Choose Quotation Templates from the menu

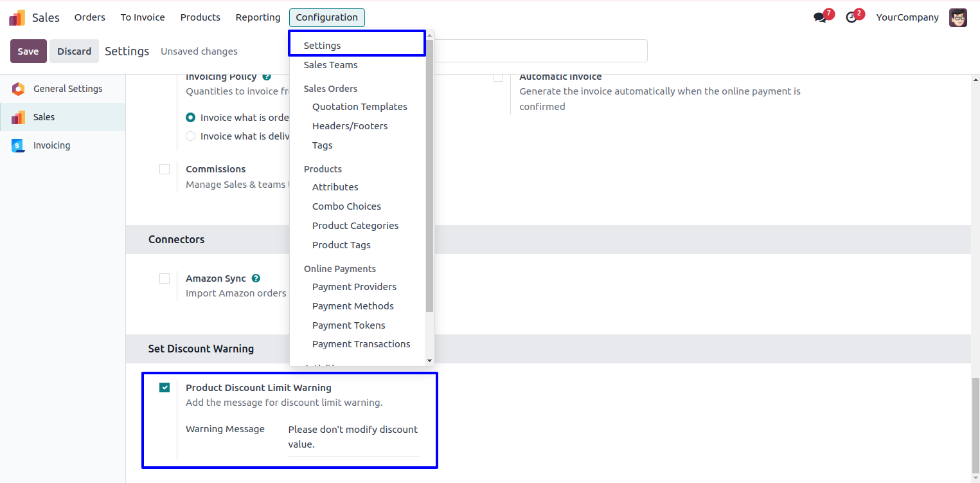tap(359, 107)
